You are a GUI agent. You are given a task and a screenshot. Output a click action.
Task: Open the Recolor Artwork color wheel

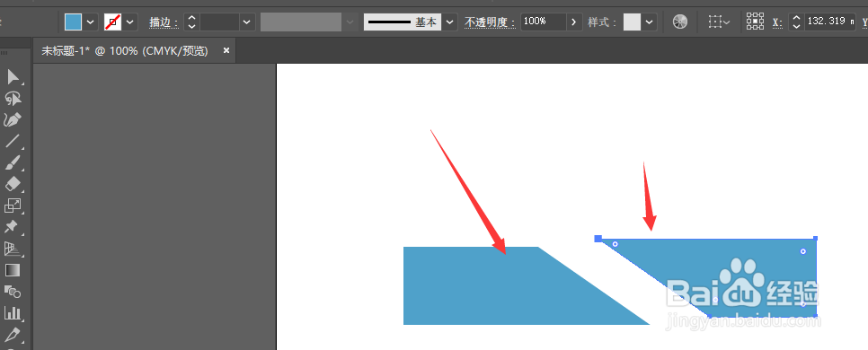[680, 22]
